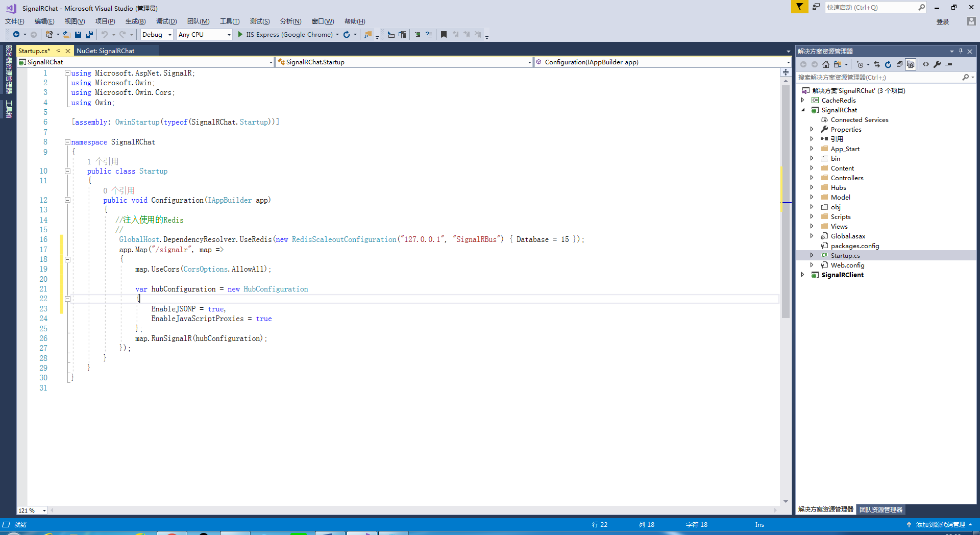980x535 pixels.
Task: Click 登录 sign-in link
Action: click(x=943, y=21)
